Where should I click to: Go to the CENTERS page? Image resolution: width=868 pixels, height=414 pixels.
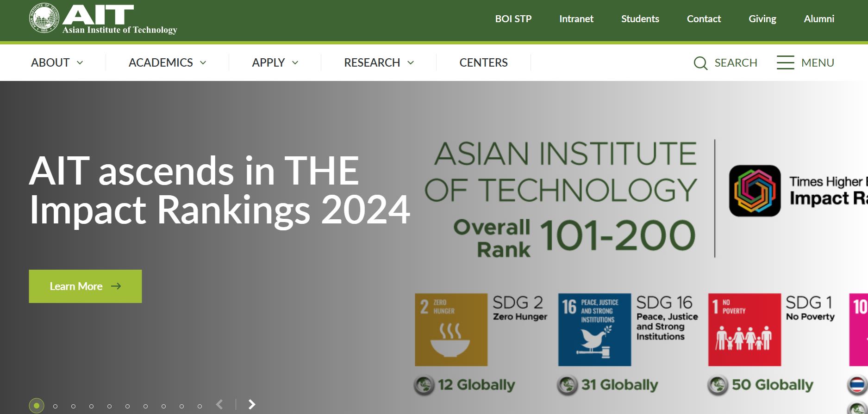(x=483, y=62)
